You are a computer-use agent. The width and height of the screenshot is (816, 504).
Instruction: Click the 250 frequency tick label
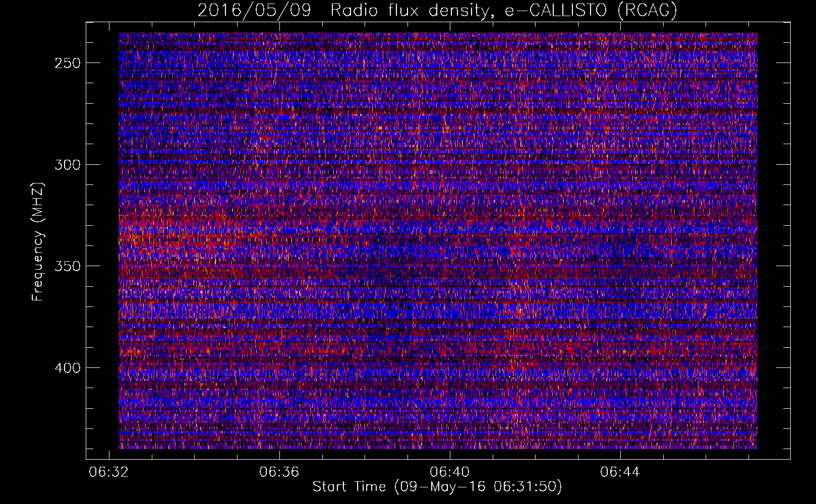68,63
